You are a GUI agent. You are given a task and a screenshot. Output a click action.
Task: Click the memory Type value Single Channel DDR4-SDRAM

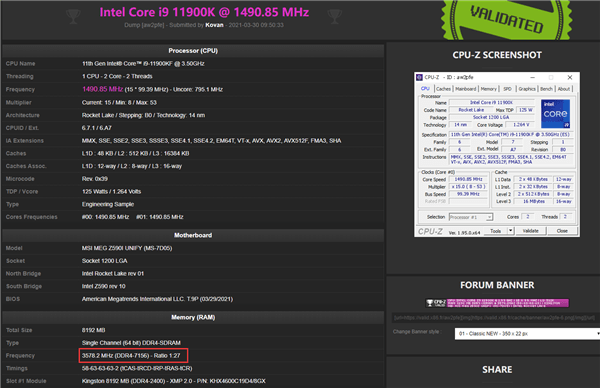coord(131,343)
